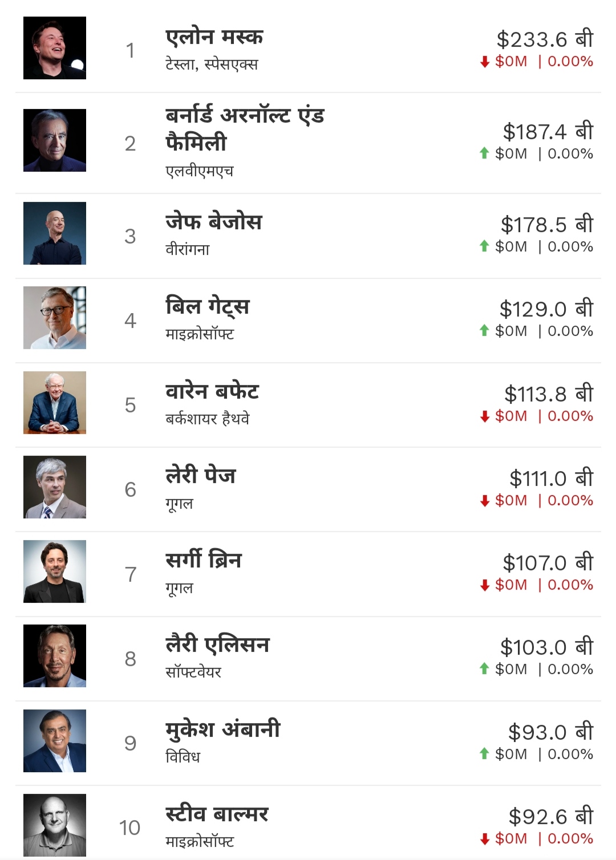The image size is (616, 860).
Task: Click the green up arrow for Bill Gates
Action: coord(485,331)
